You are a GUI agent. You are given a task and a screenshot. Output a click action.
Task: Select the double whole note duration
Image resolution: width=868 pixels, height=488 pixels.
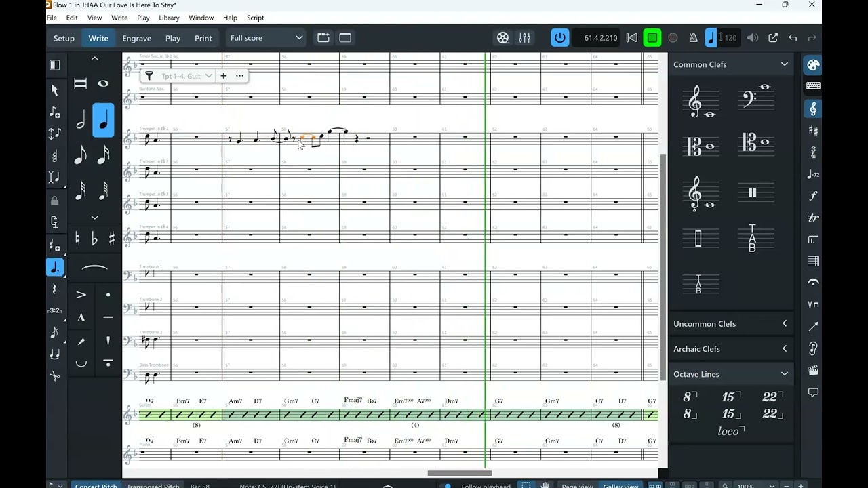pos(80,83)
